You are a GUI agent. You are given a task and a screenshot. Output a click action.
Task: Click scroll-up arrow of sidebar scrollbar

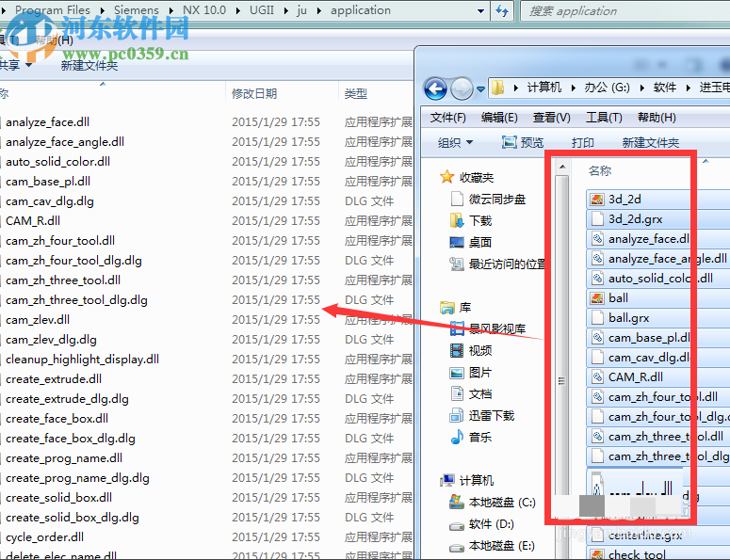[562, 166]
